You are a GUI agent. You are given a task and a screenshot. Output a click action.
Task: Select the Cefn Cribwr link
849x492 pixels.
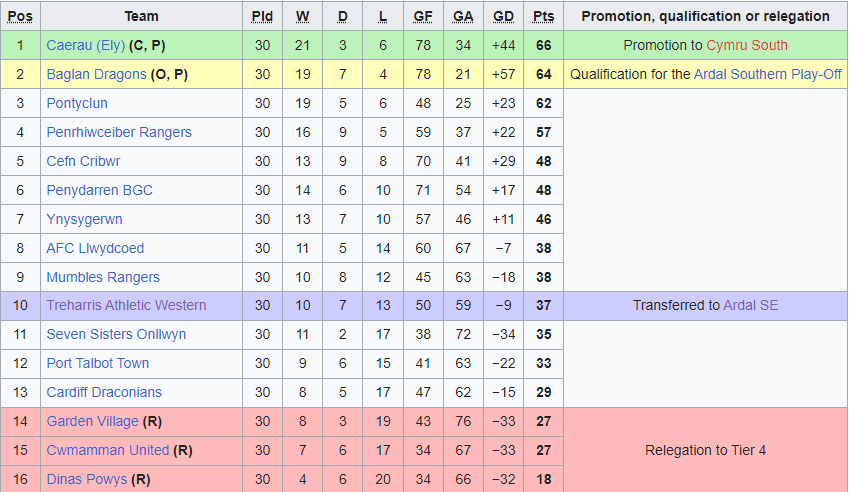click(x=83, y=161)
